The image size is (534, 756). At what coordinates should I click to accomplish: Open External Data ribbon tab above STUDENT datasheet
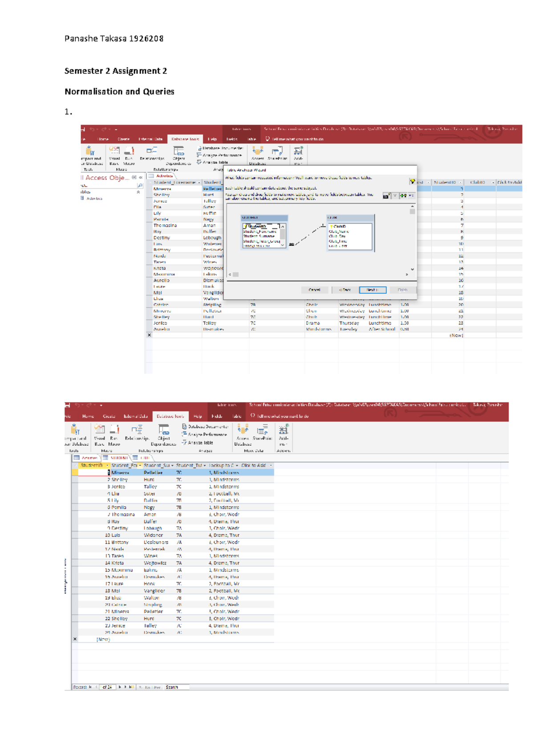click(x=136, y=416)
